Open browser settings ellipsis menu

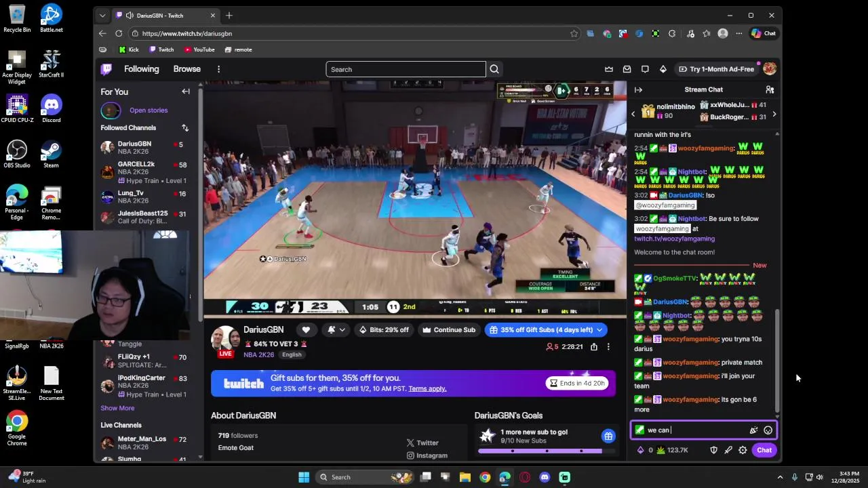coord(738,33)
